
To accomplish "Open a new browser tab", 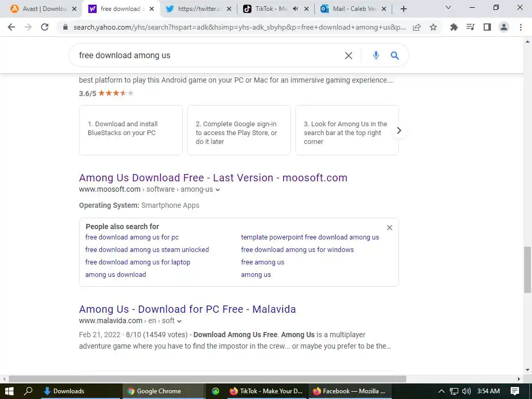I will 403,9.
